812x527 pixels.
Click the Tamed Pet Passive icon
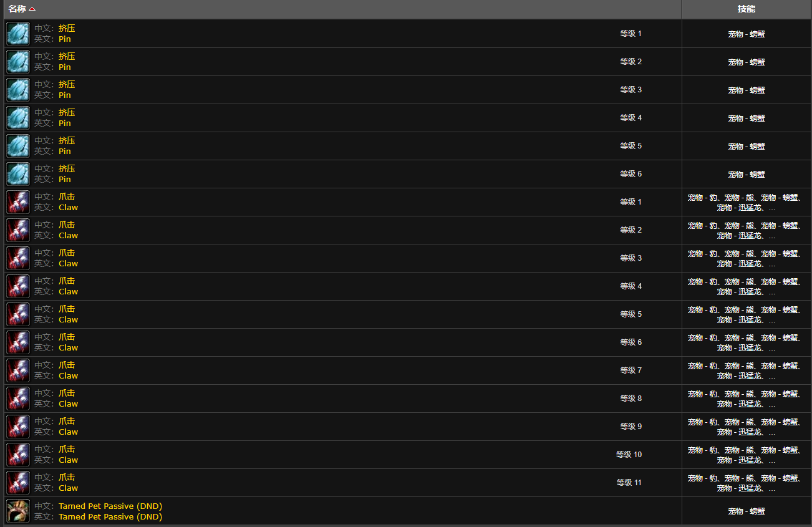click(18, 511)
